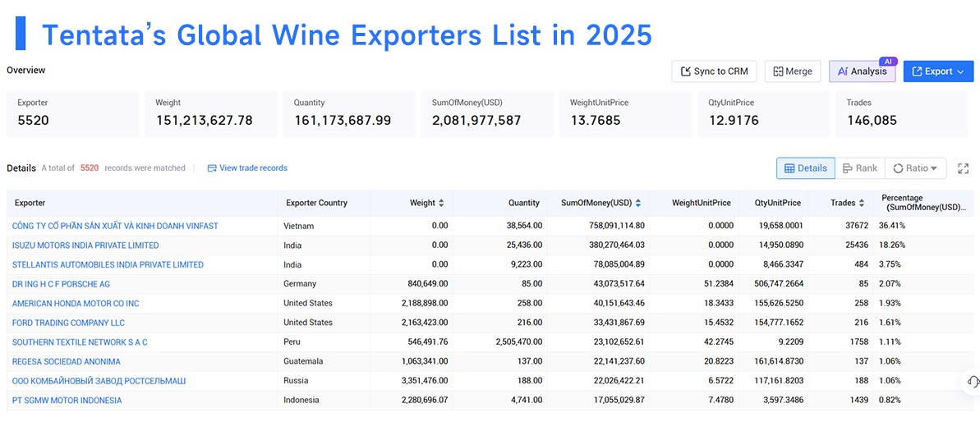Select the WeightUnitPrice 13.7685 card
The image size is (980, 422).
(x=626, y=113)
